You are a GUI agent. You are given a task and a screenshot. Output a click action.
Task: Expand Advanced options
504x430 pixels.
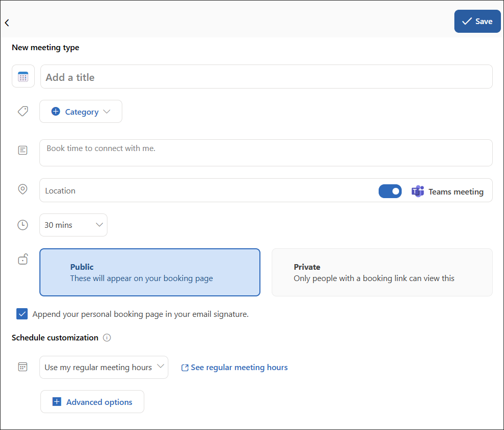pyautogui.click(x=92, y=401)
